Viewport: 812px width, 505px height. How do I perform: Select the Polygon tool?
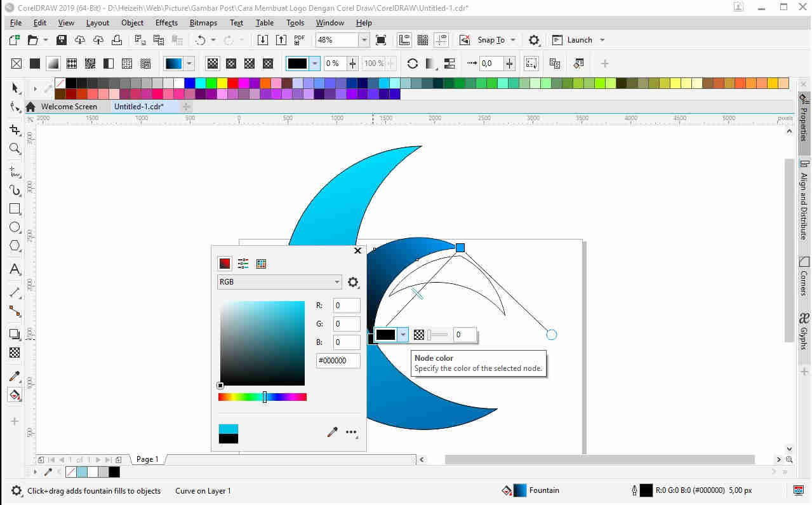(15, 245)
